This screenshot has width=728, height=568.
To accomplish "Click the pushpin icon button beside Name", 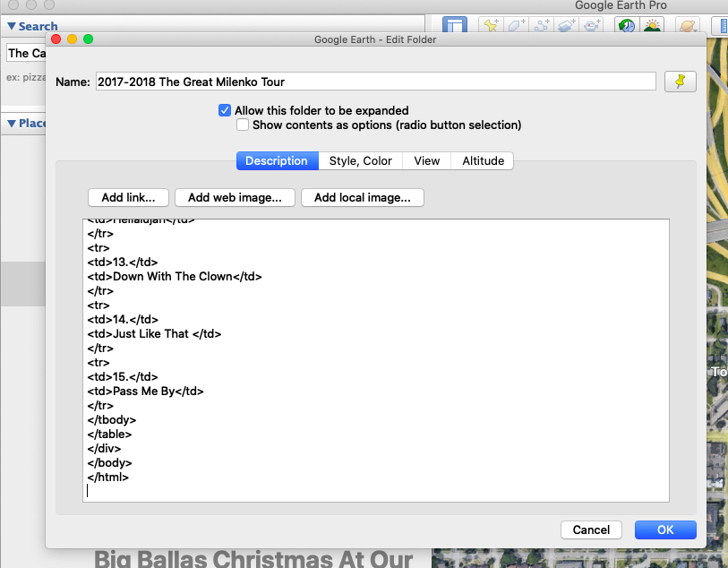I will tap(681, 82).
